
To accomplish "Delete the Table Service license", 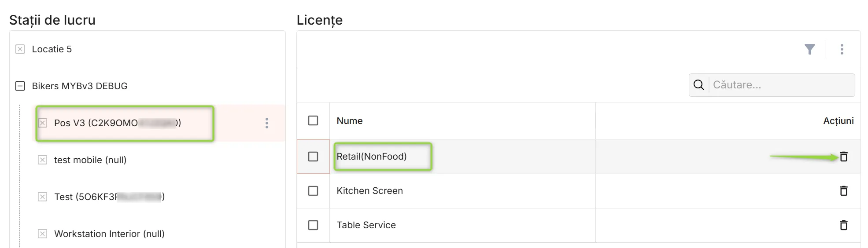I will pos(843,225).
